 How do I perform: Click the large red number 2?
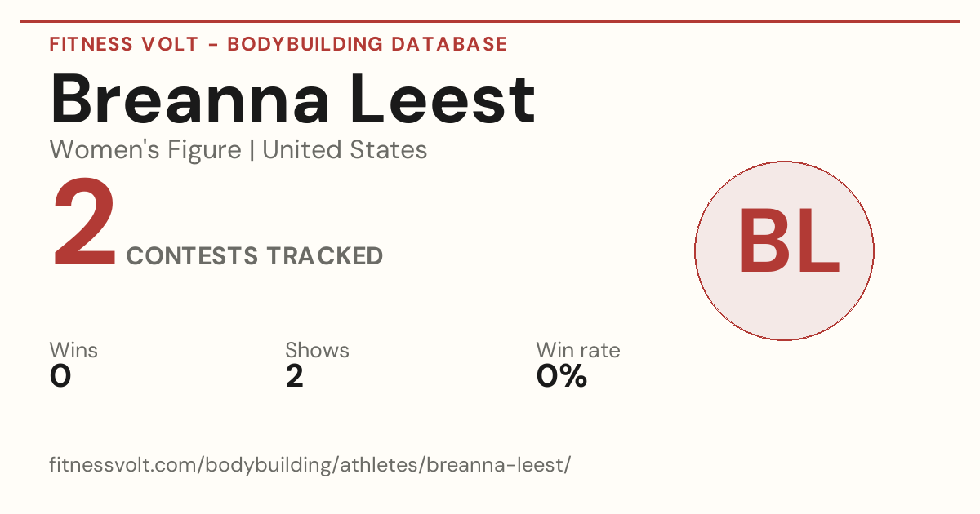click(86, 224)
